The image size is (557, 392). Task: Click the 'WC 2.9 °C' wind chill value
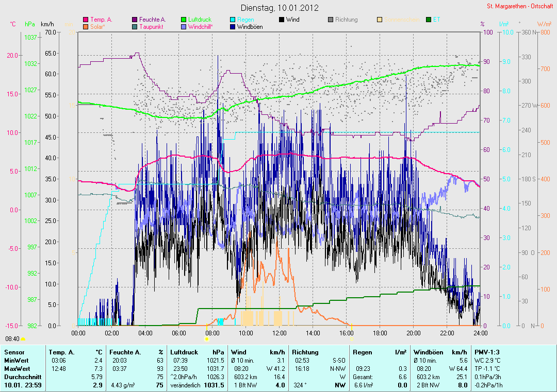coord(488,361)
